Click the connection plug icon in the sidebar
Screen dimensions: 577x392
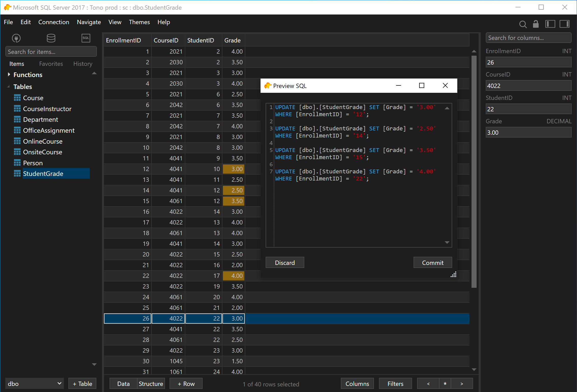[16, 38]
